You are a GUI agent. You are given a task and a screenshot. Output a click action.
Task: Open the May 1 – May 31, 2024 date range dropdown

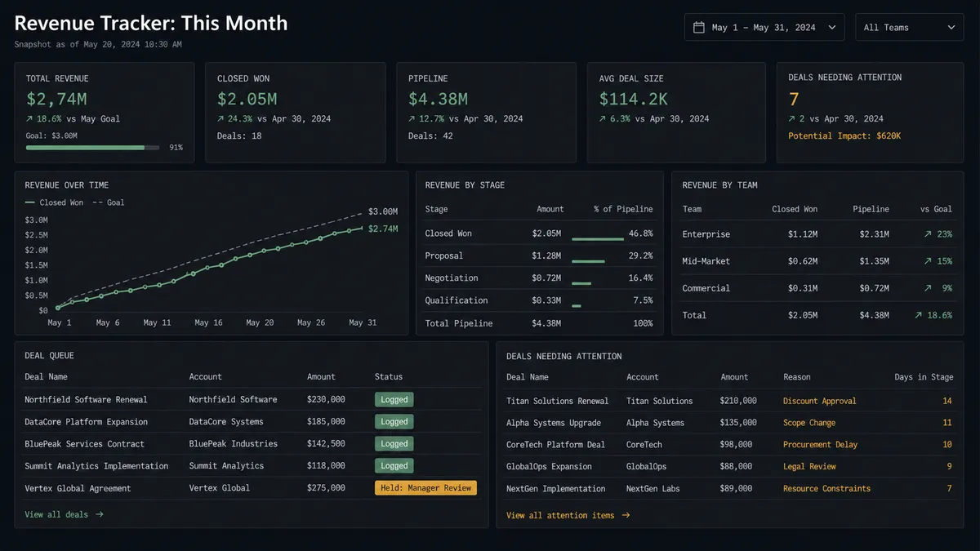[x=764, y=27]
